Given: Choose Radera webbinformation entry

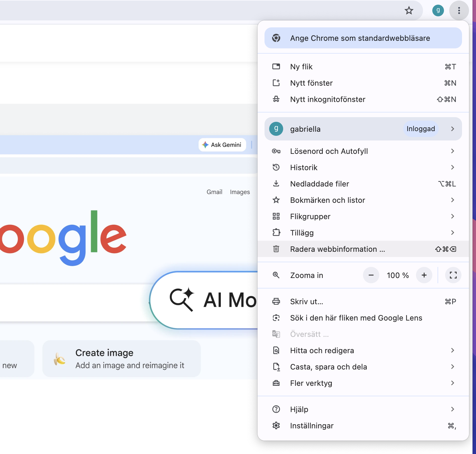Looking at the screenshot, I should pyautogui.click(x=363, y=249).
